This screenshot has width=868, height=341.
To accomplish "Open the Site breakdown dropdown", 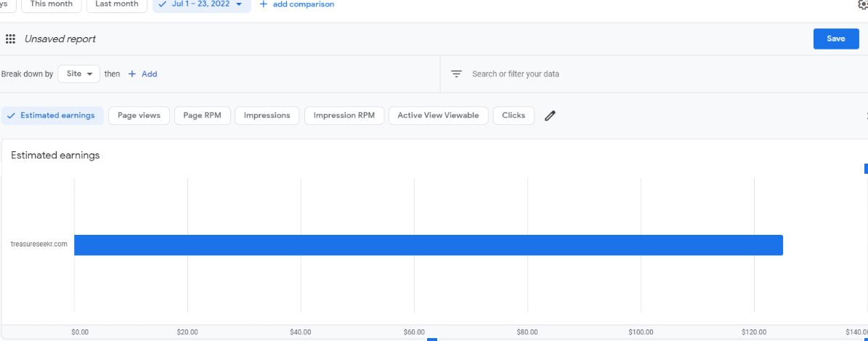I will (78, 73).
